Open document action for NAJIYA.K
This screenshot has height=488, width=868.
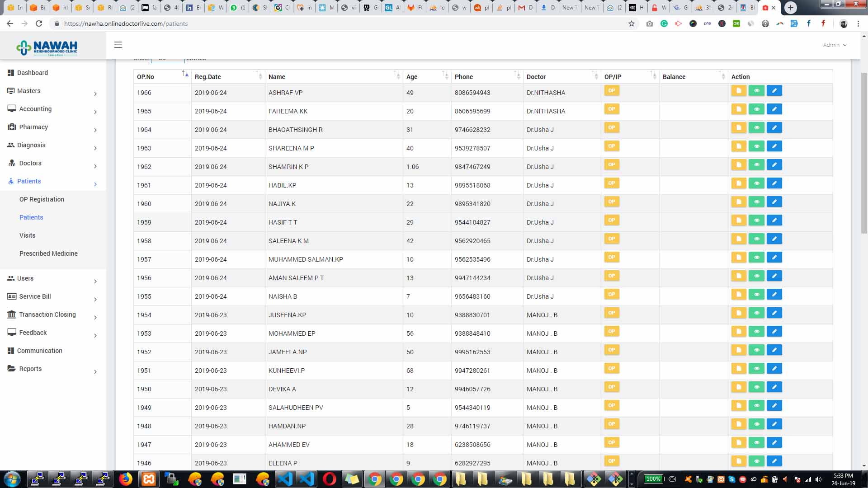pyautogui.click(x=739, y=202)
